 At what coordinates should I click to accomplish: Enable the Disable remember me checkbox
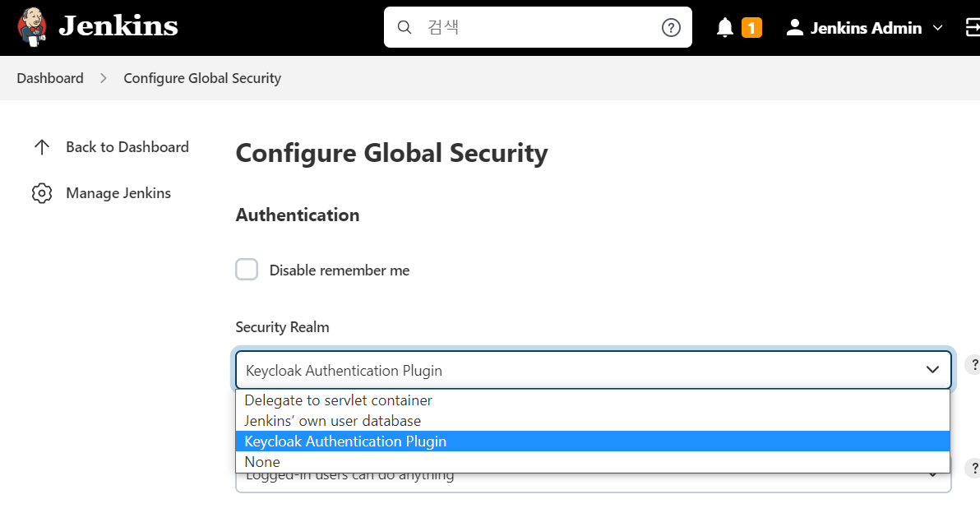coord(247,270)
